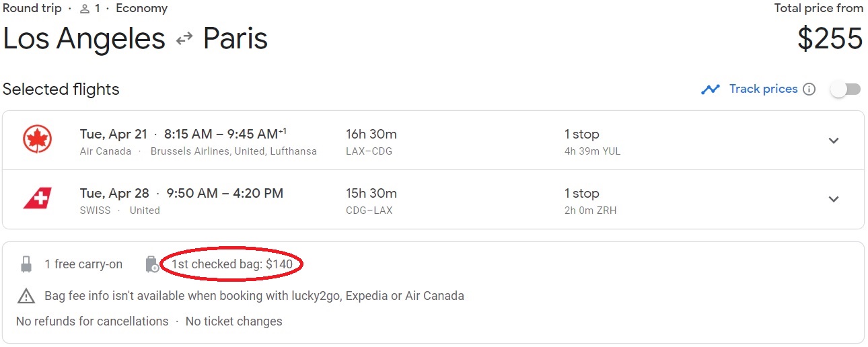Click the Track prices graph icon

[x=711, y=89]
